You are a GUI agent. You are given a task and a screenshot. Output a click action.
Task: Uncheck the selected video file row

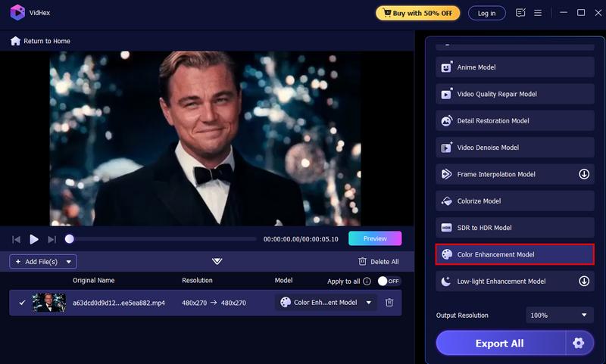22,302
